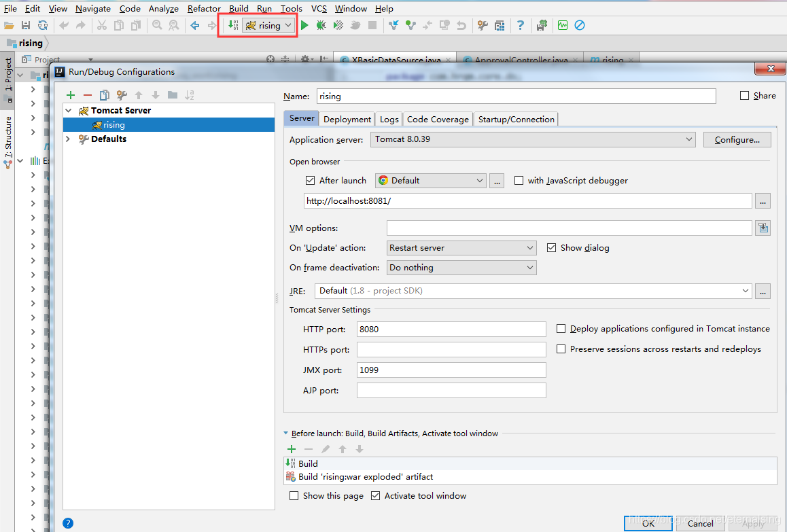Viewport: 787px width, 532px height.
Task: Click the Back navigation arrow
Action: click(x=195, y=25)
